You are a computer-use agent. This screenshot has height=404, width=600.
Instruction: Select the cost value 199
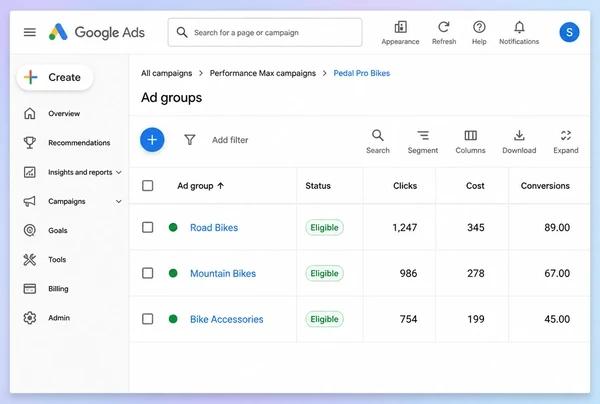pyautogui.click(x=476, y=319)
